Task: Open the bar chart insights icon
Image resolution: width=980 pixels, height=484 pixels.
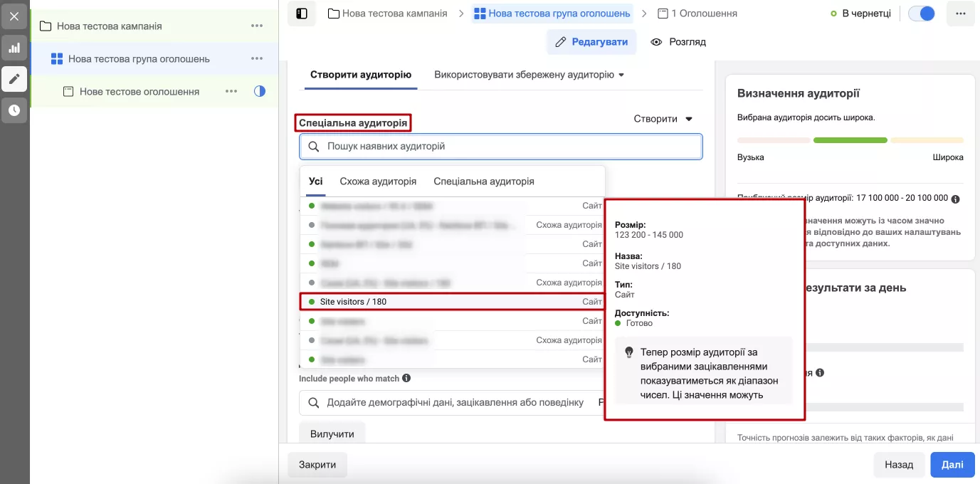Action: coord(14,48)
